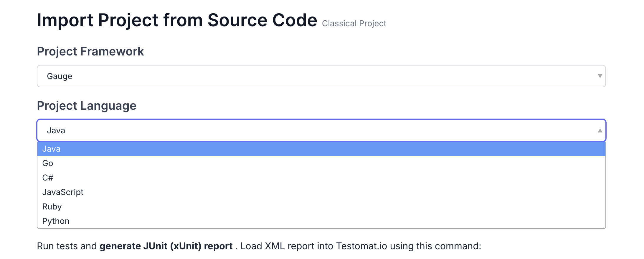This screenshot has height=259, width=644.
Task: Open the Project Framework dropdown showing Gauge
Action: pyautogui.click(x=321, y=76)
